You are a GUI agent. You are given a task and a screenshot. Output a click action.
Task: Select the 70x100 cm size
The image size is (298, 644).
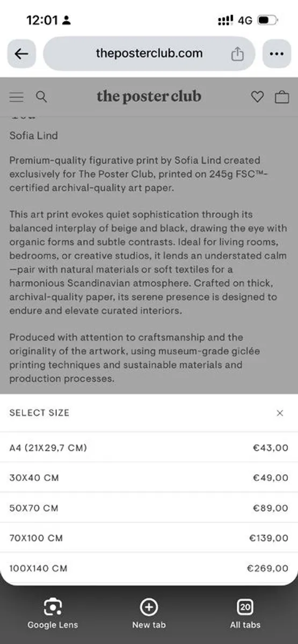coord(149,538)
